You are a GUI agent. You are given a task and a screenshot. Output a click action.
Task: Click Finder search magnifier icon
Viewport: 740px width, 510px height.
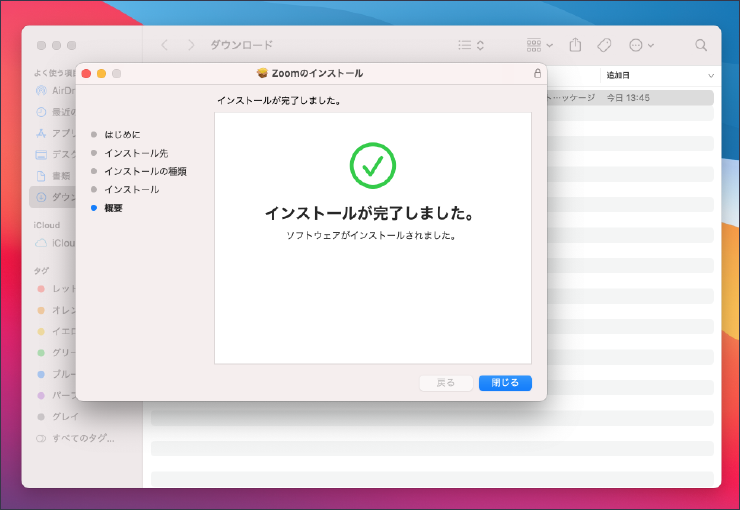[x=701, y=45]
